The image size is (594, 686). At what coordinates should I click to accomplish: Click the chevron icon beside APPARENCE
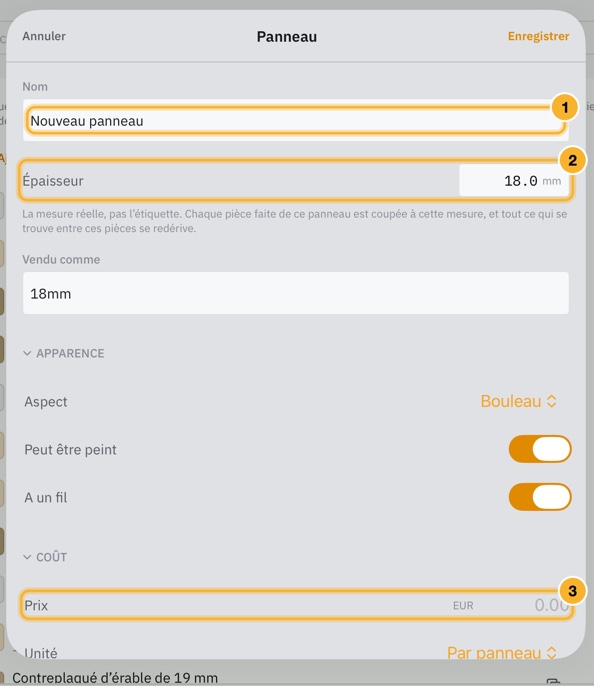pyautogui.click(x=27, y=354)
